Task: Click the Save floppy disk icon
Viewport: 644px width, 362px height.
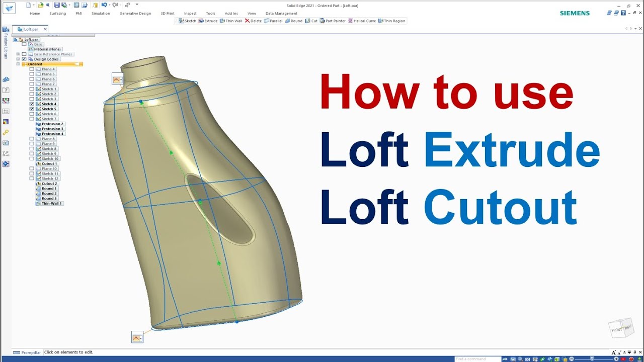Action: click(57, 5)
